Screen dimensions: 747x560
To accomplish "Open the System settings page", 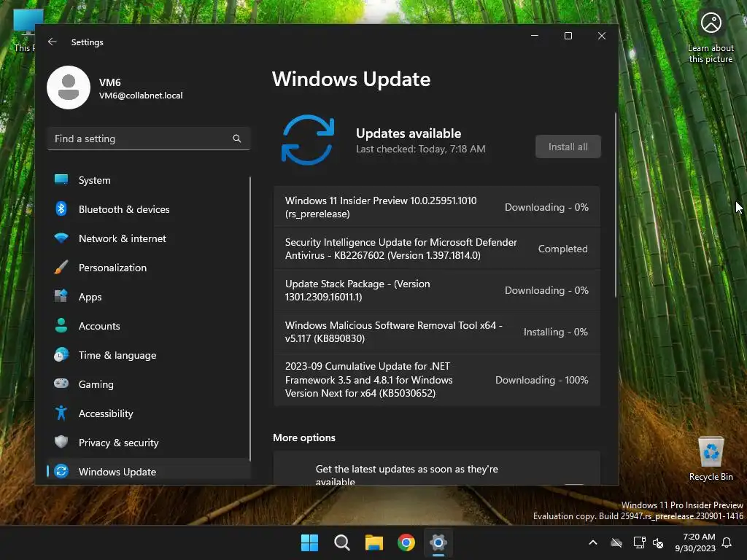I will [x=149, y=180].
